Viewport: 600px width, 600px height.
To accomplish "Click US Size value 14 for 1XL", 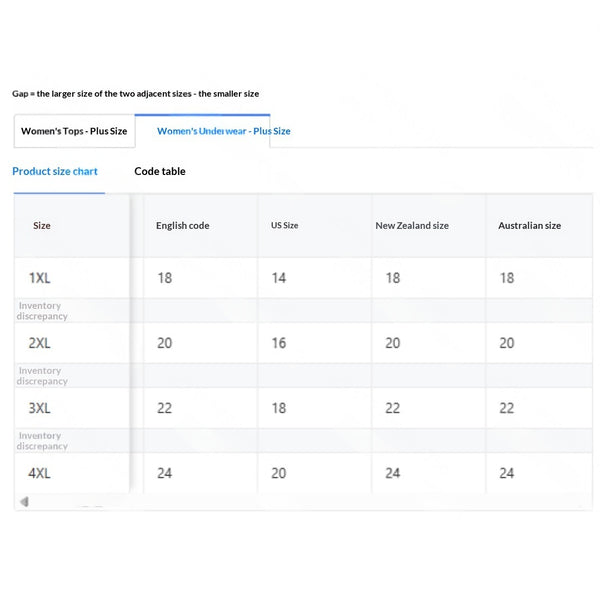I will point(279,278).
